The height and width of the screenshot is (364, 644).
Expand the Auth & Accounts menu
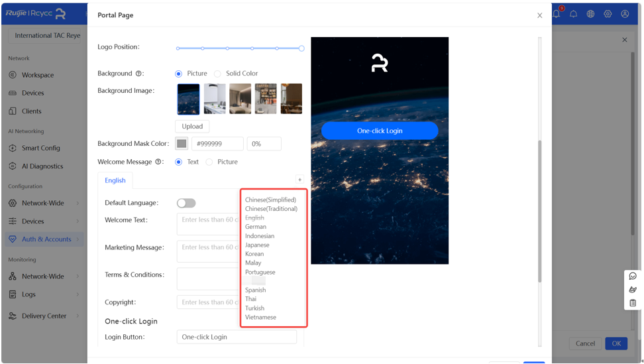(78, 239)
